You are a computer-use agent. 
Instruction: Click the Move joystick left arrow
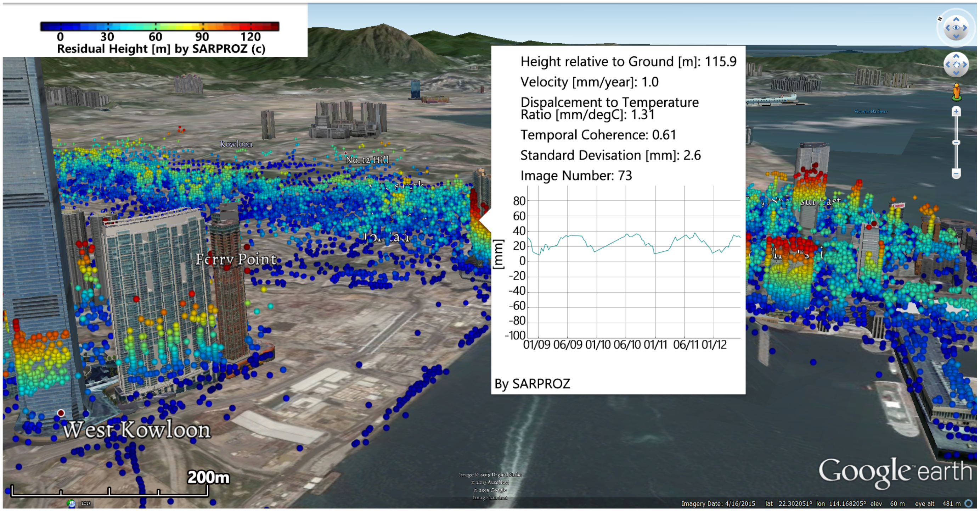click(948, 65)
